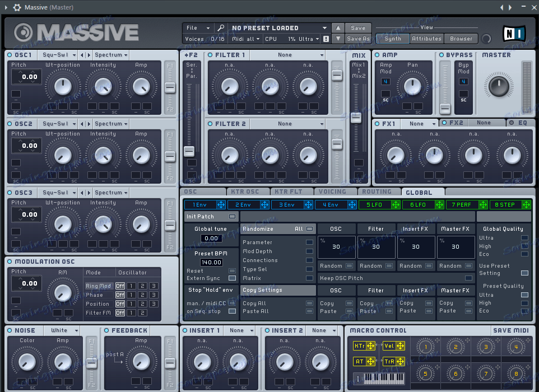Switch to the EQ tab
This screenshot has height=392, width=539.
tap(521, 123)
